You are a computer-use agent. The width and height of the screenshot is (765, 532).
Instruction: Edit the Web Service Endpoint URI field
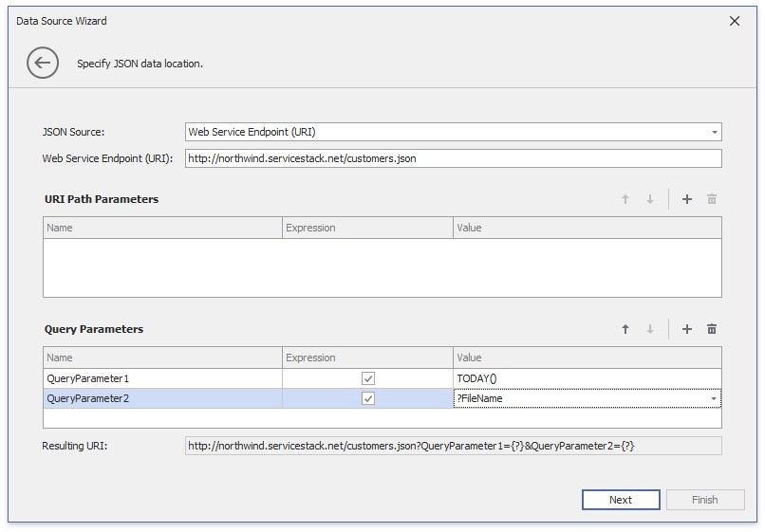point(453,158)
